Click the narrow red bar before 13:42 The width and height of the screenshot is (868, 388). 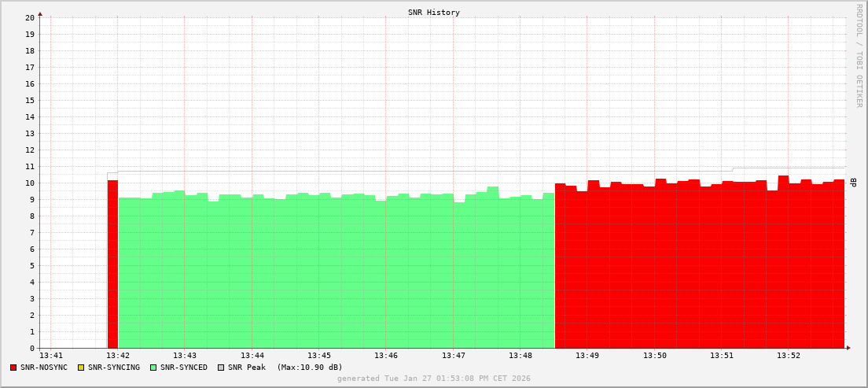pos(112,264)
